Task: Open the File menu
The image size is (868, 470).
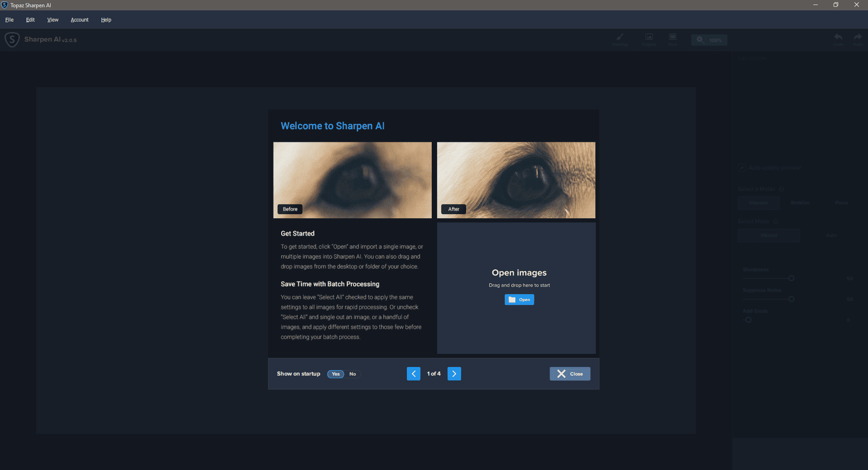Action: tap(9, 20)
